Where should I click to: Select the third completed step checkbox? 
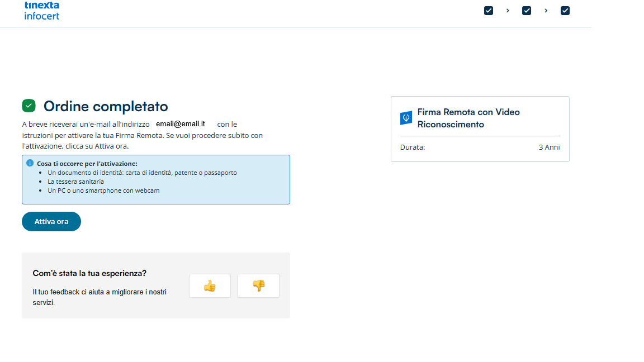tap(565, 11)
